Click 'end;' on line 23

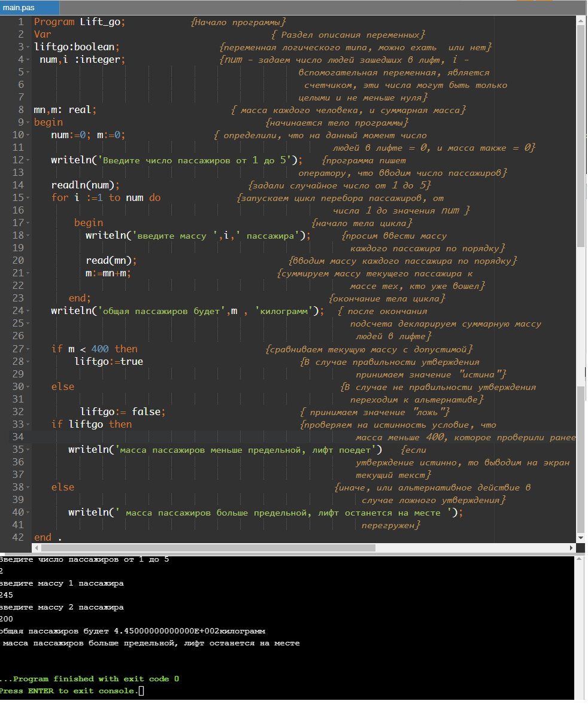pyautogui.click(x=80, y=298)
